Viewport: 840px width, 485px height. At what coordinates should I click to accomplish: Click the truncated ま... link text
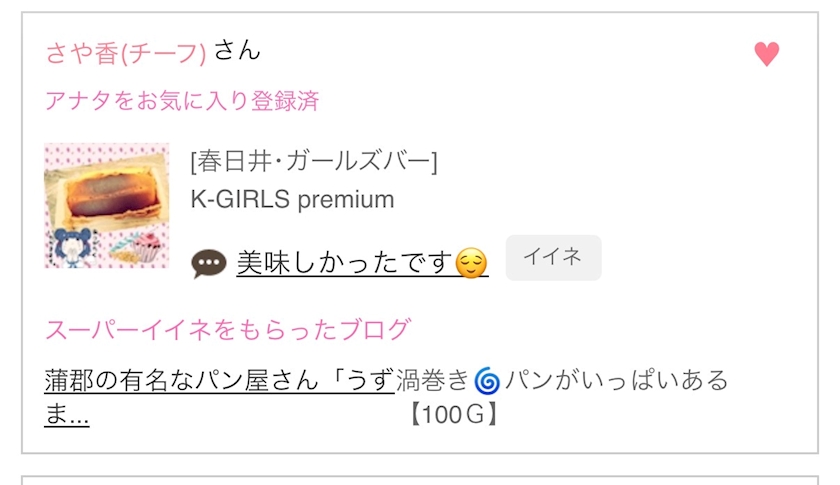pos(66,415)
